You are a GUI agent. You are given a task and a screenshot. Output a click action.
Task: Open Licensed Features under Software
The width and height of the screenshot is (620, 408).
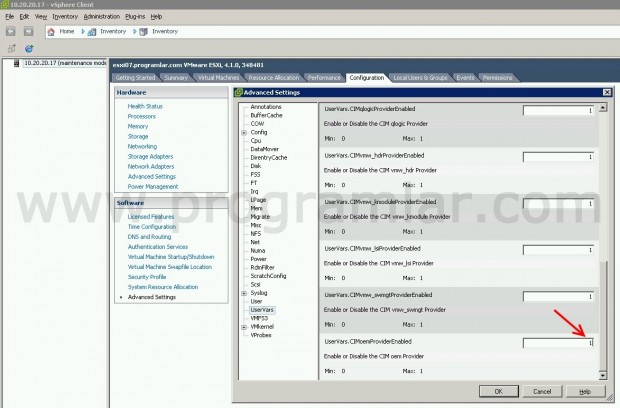click(151, 217)
